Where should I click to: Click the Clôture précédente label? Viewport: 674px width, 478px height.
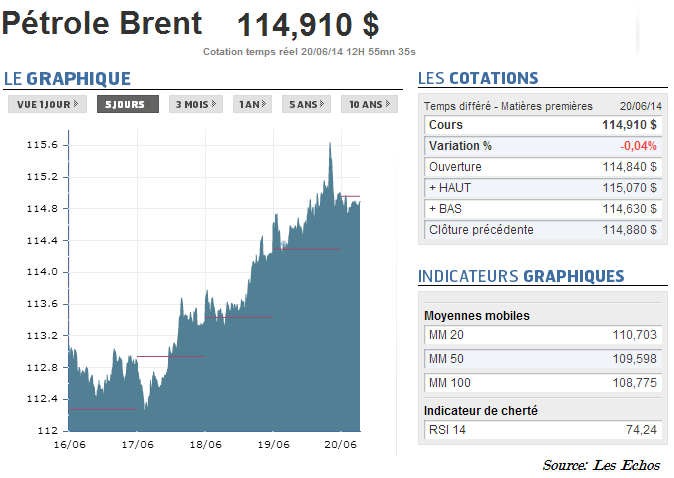(x=481, y=230)
